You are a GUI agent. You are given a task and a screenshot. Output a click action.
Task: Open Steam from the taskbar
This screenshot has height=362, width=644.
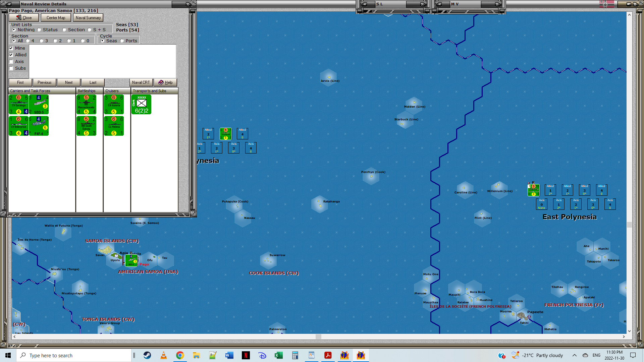pyautogui.click(x=147, y=355)
